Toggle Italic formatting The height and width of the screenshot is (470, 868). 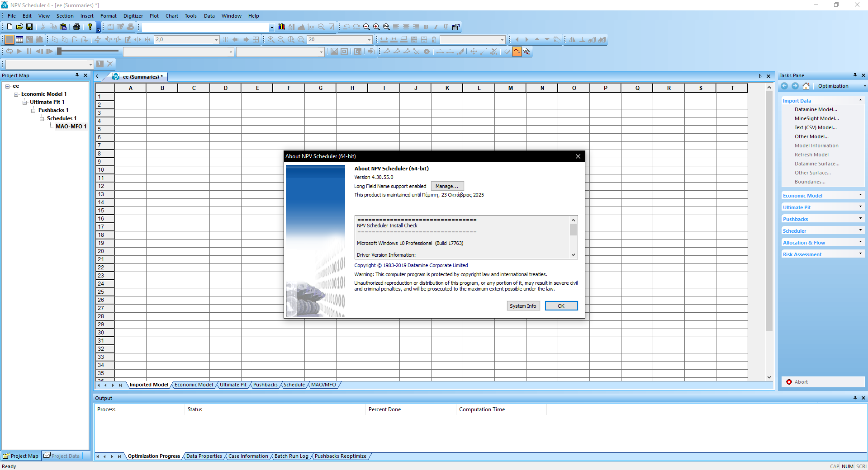pos(436,27)
